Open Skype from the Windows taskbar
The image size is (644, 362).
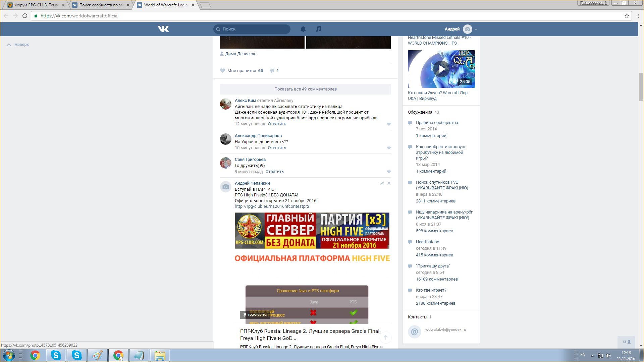[56, 355]
